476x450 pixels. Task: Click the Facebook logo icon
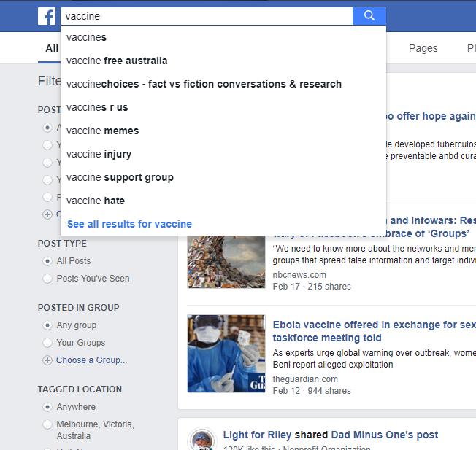coord(46,16)
